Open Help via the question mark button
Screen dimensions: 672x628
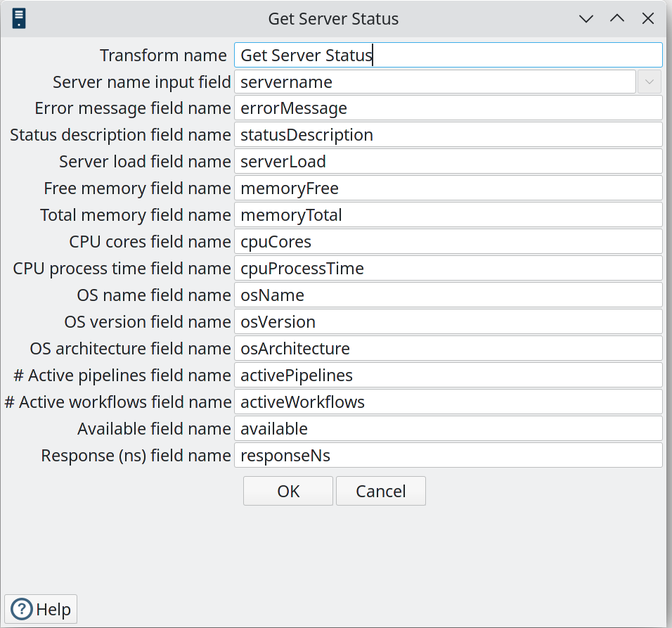41,609
